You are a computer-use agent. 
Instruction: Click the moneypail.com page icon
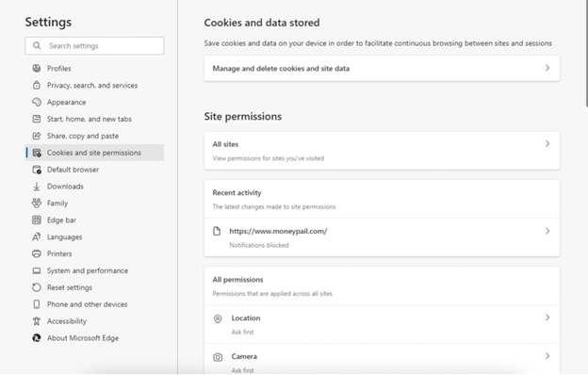tap(217, 231)
